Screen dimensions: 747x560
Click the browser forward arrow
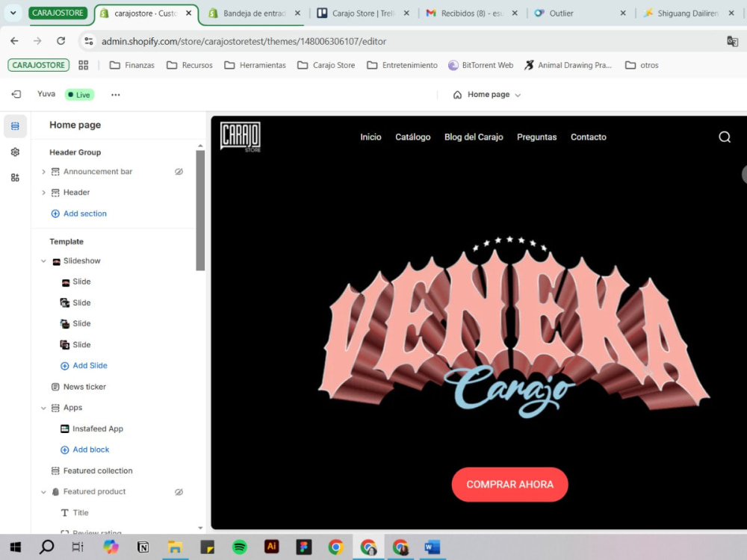point(37,41)
